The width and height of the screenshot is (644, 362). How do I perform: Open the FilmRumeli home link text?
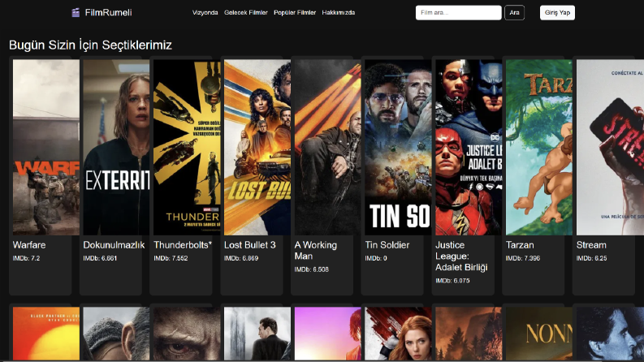click(x=109, y=13)
